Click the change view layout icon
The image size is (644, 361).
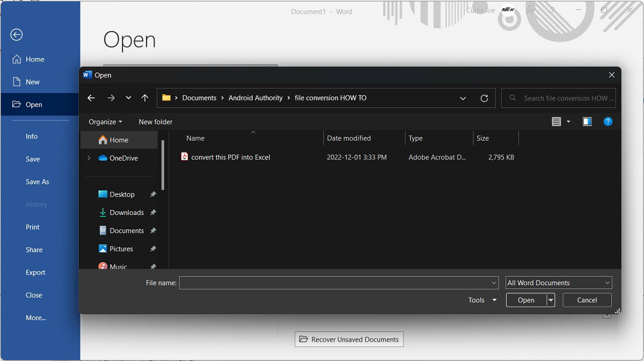[x=557, y=121]
